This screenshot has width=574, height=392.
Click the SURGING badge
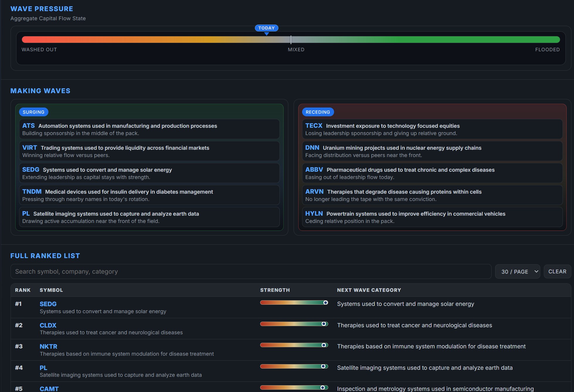pos(33,112)
